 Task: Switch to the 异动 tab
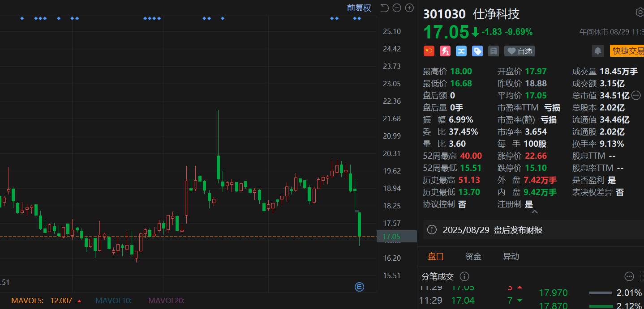(x=511, y=256)
